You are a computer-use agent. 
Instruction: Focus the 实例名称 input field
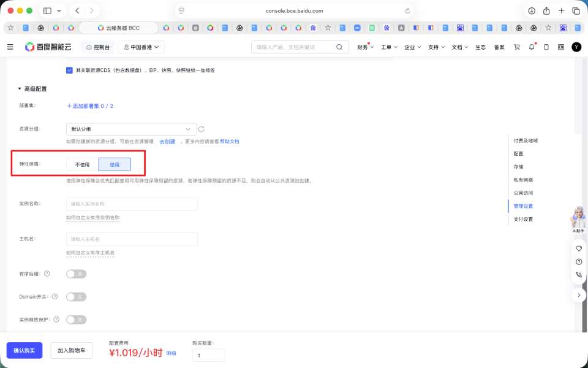click(132, 204)
